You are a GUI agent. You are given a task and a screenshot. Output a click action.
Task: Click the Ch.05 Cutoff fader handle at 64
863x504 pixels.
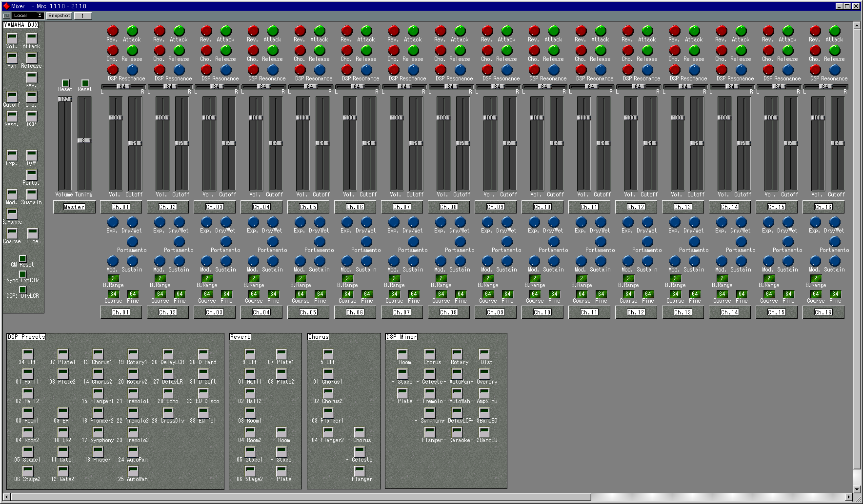coord(322,143)
